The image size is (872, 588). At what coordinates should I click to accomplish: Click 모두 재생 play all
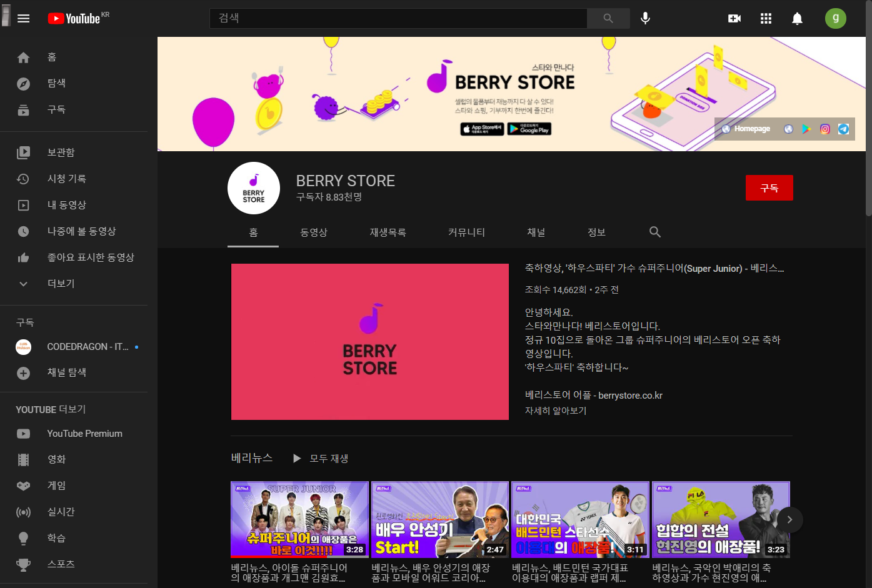321,459
